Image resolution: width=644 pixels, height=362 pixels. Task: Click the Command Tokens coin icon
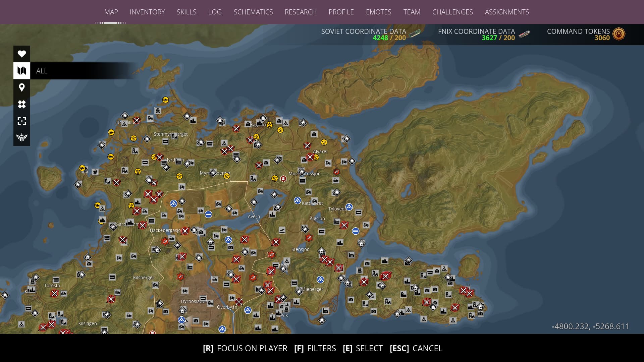619,34
